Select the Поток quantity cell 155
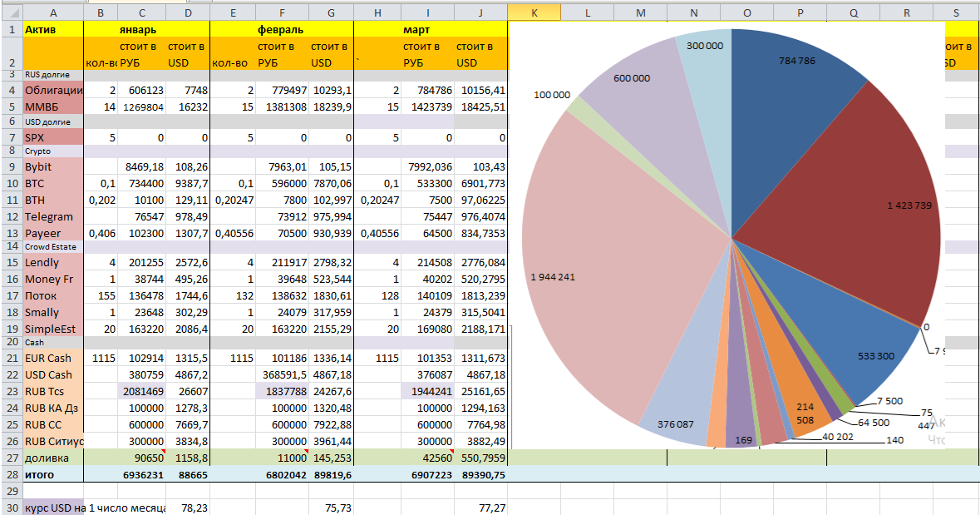This screenshot has height=515, width=980. coord(101,295)
